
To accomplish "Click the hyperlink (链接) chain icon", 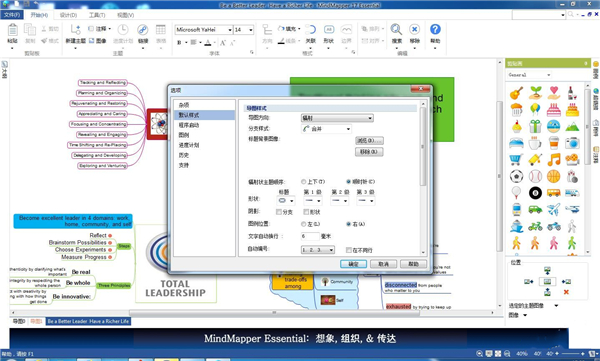I will coord(143,29).
